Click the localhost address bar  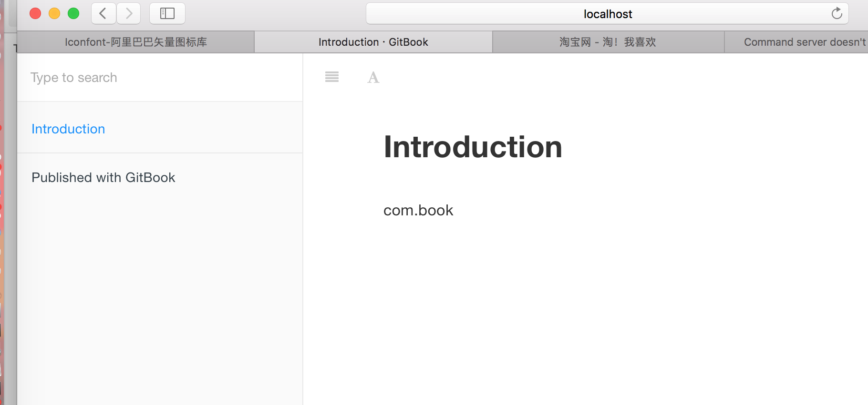pos(607,13)
